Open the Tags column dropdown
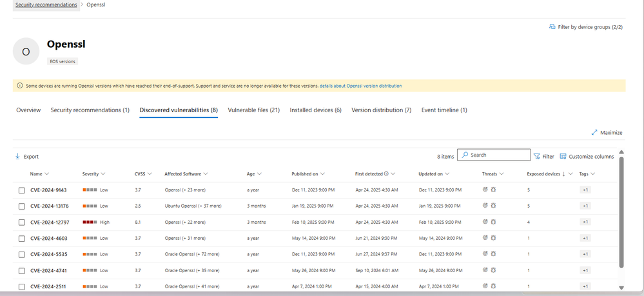Screen dimensions: 644x296 (592, 174)
